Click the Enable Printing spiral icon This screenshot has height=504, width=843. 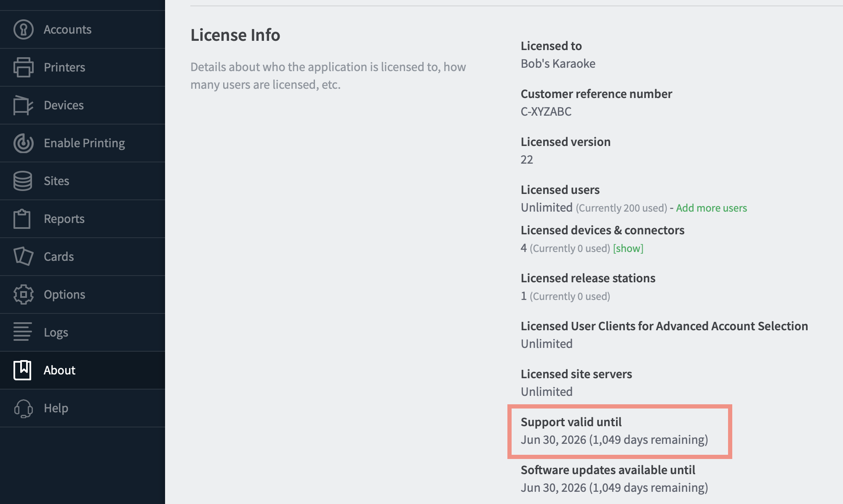[23, 143]
